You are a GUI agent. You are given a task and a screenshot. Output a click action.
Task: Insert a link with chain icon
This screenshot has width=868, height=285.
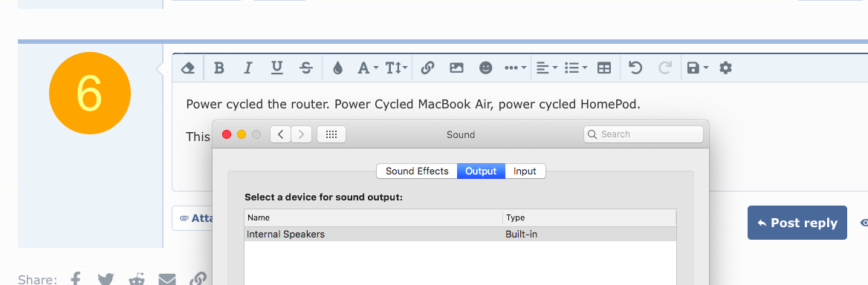click(427, 68)
